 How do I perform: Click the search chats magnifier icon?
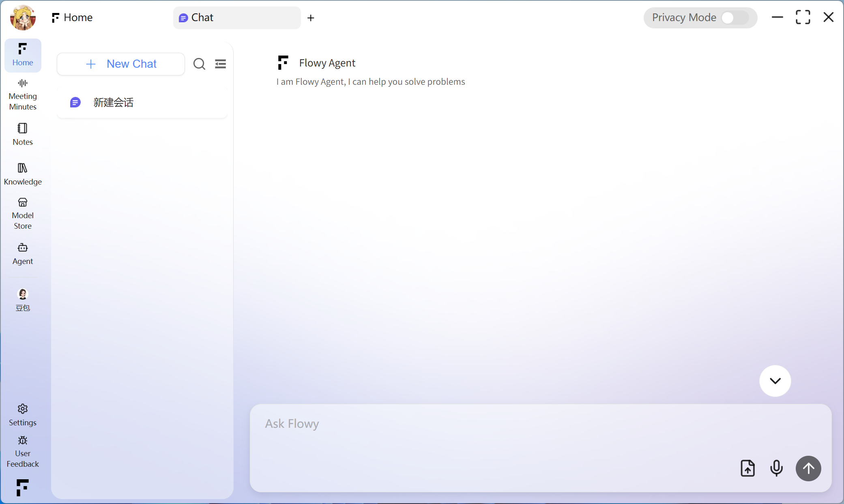pyautogui.click(x=199, y=64)
